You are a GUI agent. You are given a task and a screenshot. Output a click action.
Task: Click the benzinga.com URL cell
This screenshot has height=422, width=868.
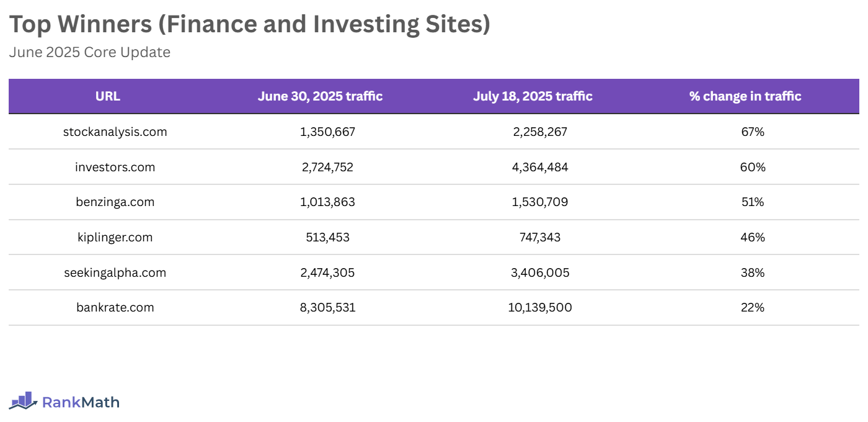[x=115, y=202]
